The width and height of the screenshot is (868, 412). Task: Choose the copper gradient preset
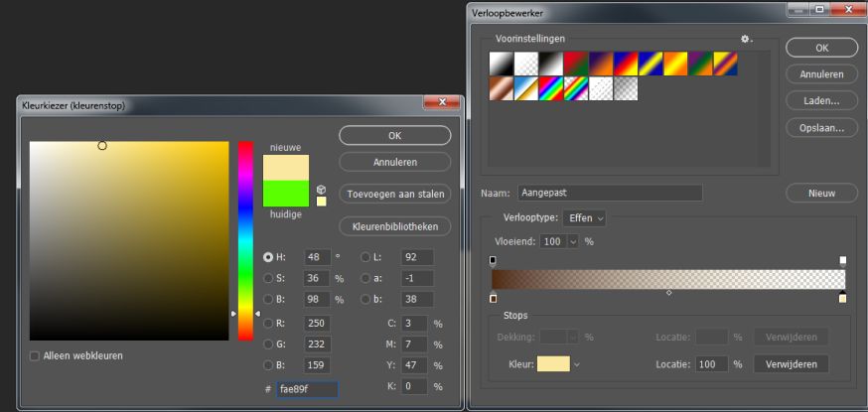coord(501,88)
